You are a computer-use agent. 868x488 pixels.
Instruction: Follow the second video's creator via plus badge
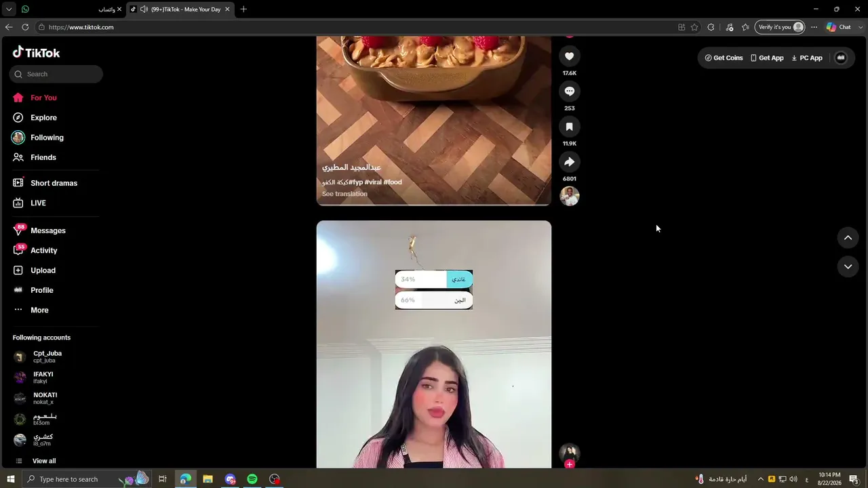point(570,464)
